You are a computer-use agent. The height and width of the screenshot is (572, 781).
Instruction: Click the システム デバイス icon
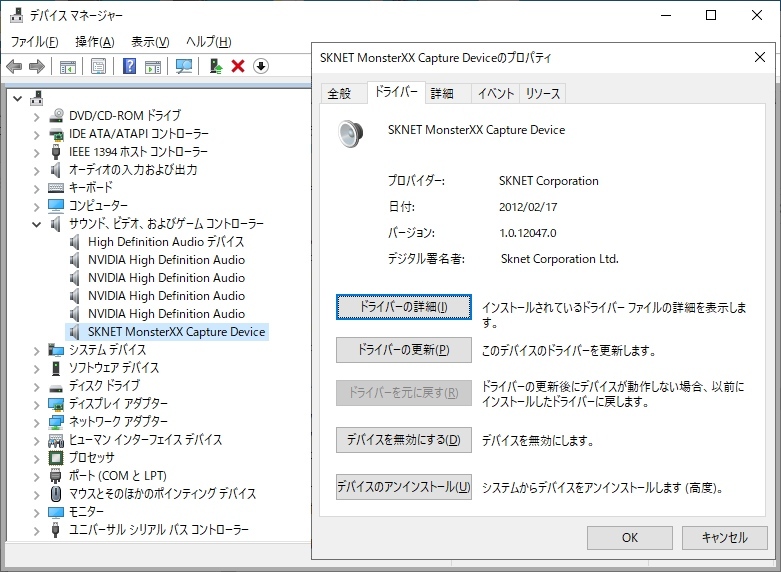point(56,350)
